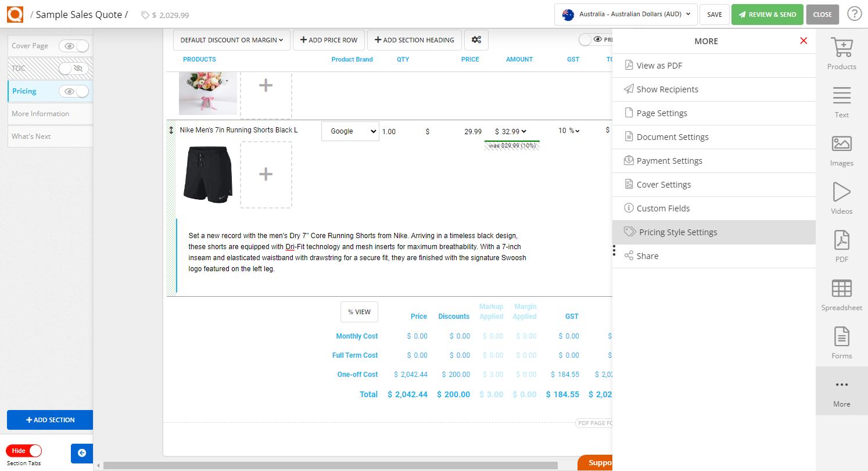Edit the quantity field showing 1.00
The width and height of the screenshot is (868, 471).
[x=389, y=131]
